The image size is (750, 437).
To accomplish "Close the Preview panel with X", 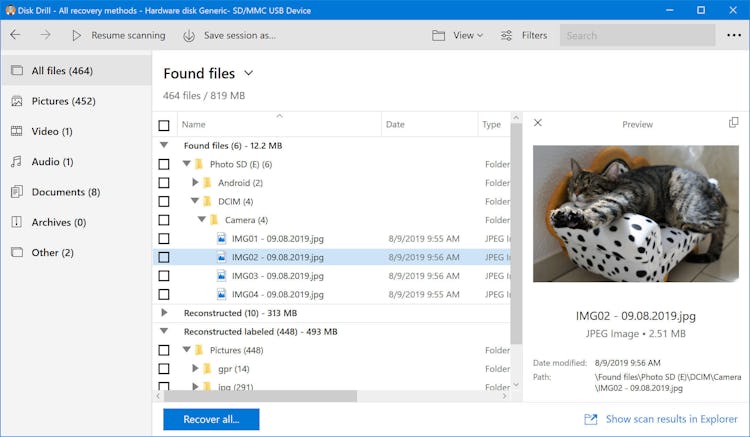I will pos(538,123).
